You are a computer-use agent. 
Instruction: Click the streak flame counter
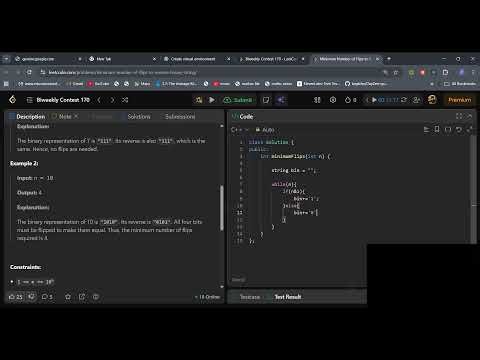(350, 100)
